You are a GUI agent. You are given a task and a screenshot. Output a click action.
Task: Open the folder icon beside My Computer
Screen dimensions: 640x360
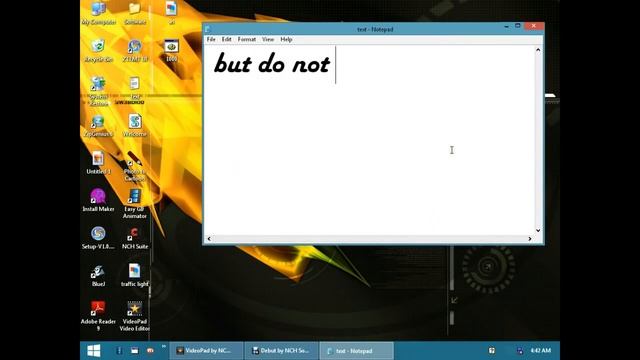coord(135,12)
